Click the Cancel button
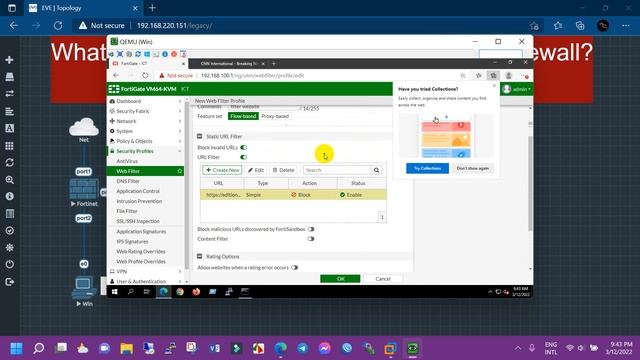 click(x=383, y=279)
